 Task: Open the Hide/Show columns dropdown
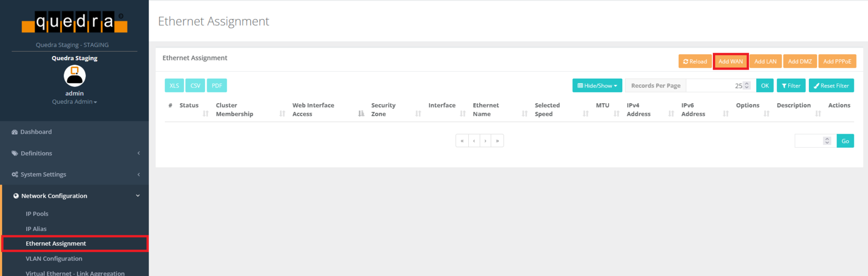597,86
